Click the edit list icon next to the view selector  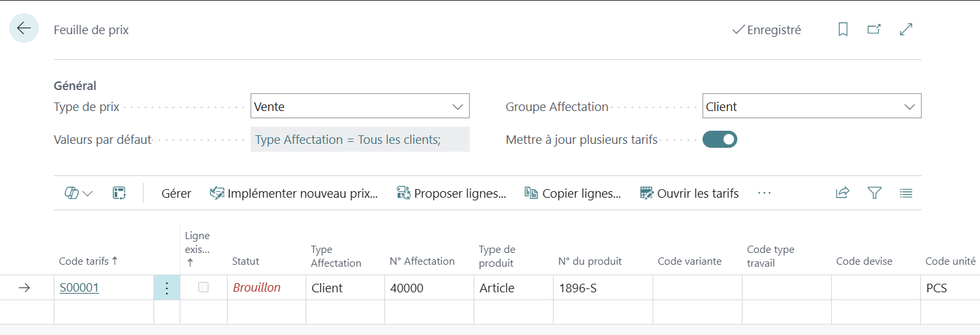point(119,193)
